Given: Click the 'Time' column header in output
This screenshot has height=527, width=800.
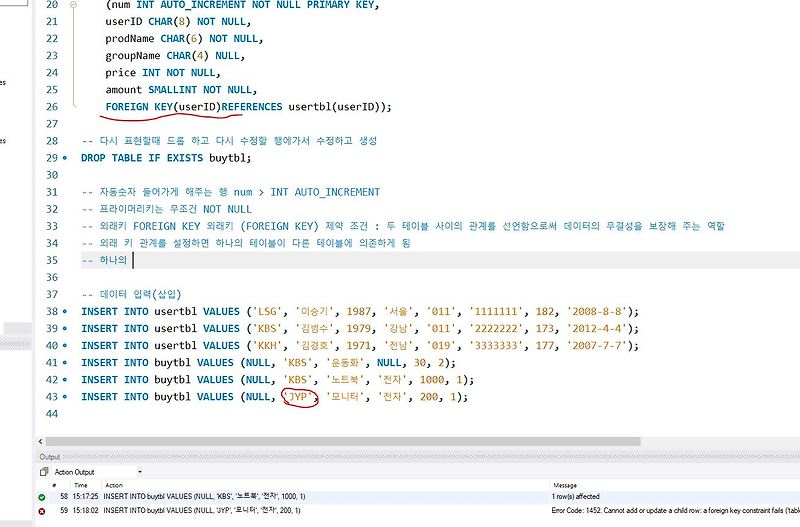Looking at the screenshot, I should click(x=81, y=485).
